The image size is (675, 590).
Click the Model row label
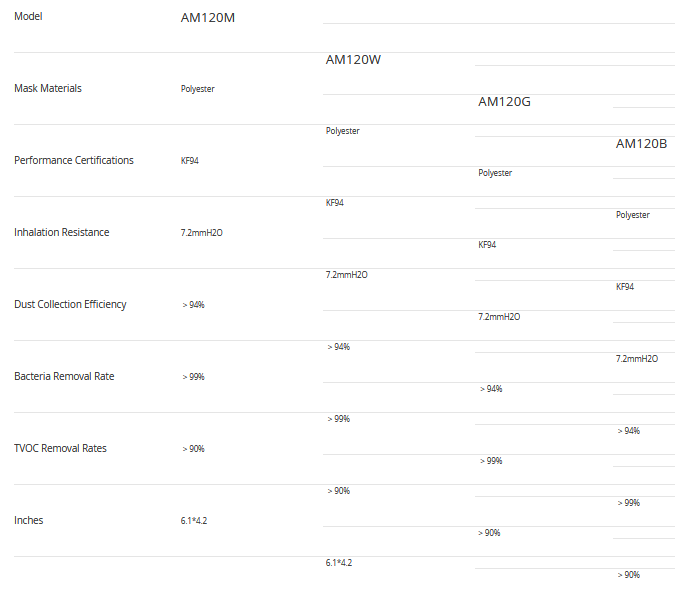tap(28, 16)
